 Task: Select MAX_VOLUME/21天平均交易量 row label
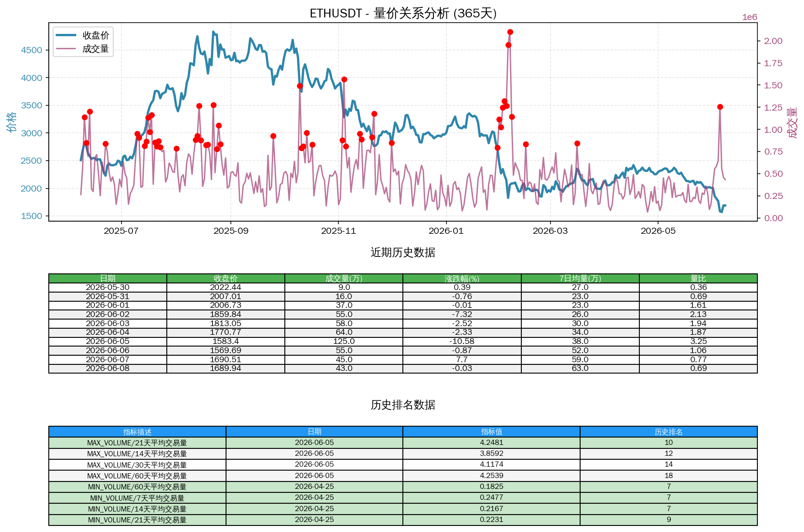[137, 443]
